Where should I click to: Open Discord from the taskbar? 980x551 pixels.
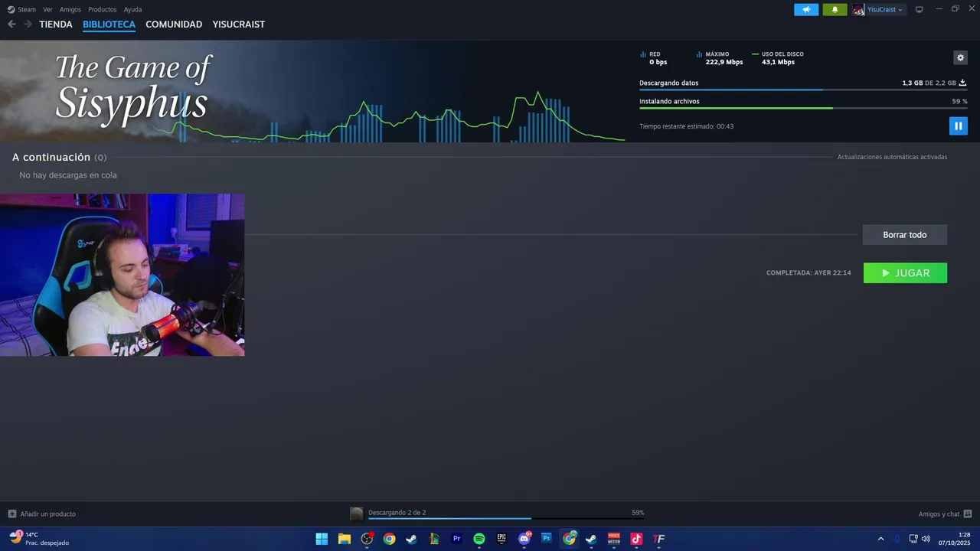click(524, 539)
